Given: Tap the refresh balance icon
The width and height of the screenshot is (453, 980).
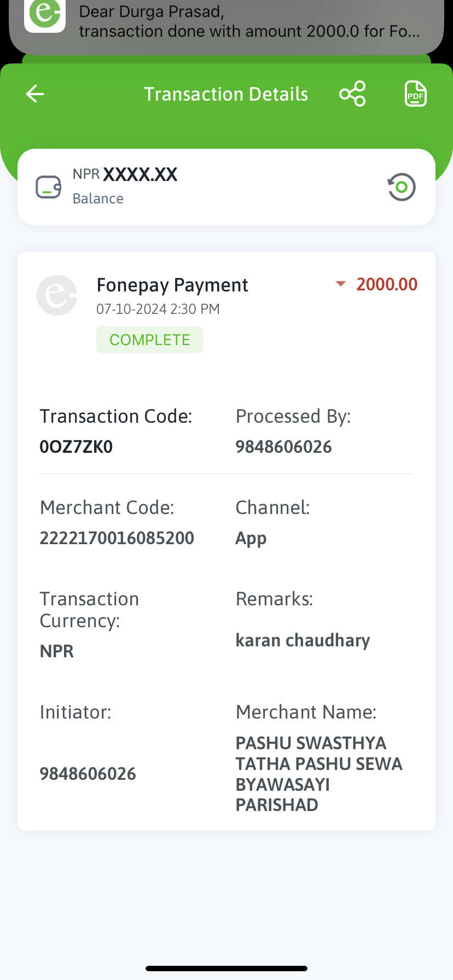Looking at the screenshot, I should pos(402,187).
